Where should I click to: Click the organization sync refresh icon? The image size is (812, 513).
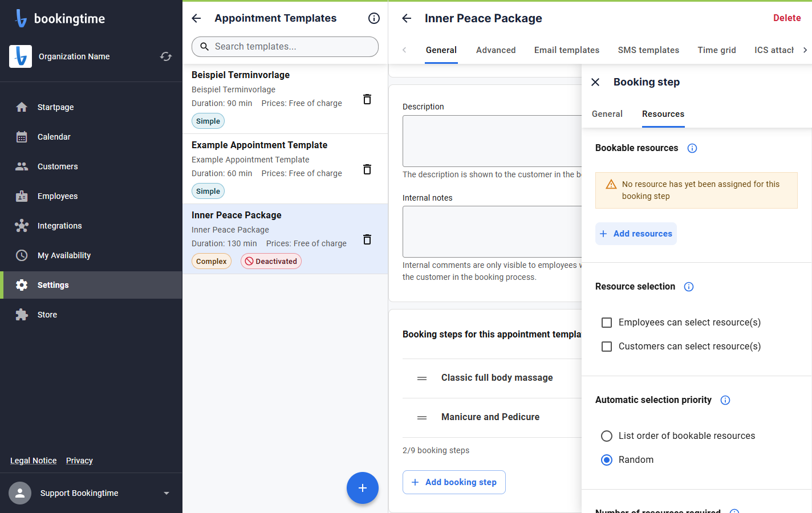[166, 56]
